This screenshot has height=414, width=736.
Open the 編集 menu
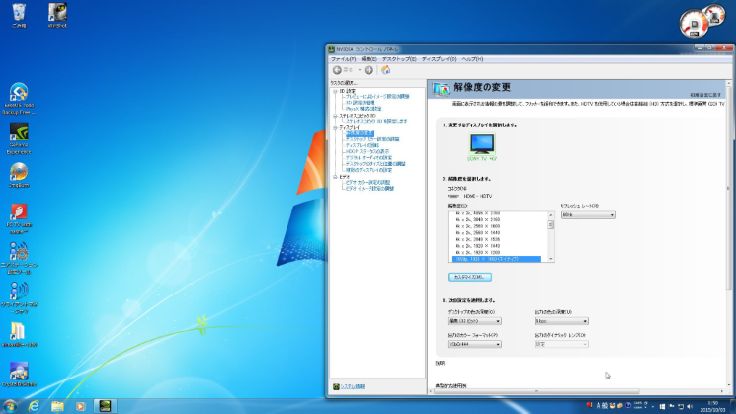[369, 59]
